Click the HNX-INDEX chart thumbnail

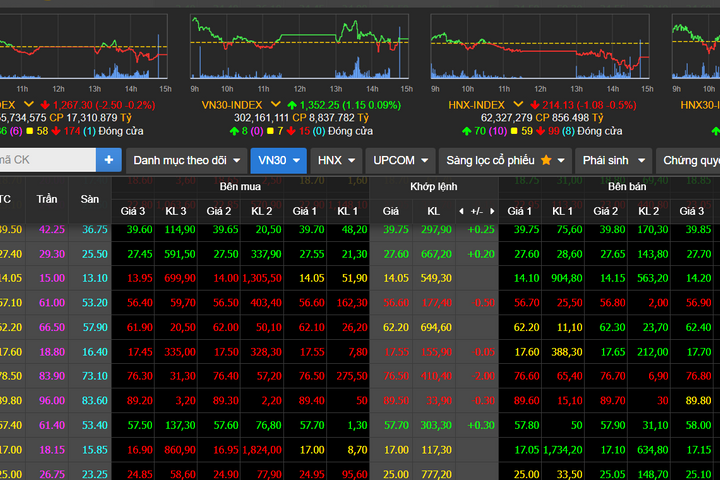pos(540,46)
